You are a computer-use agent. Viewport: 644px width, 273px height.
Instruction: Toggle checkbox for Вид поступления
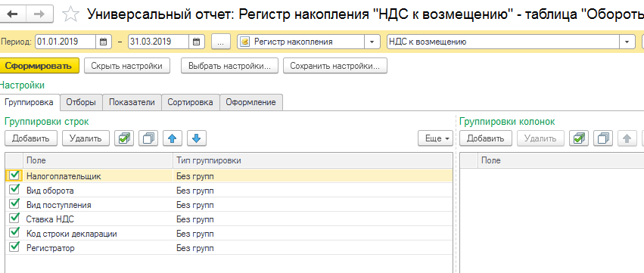[14, 204]
